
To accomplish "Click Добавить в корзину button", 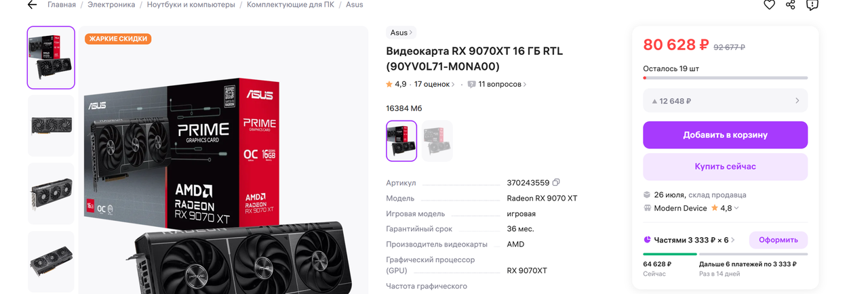I will pos(725,135).
